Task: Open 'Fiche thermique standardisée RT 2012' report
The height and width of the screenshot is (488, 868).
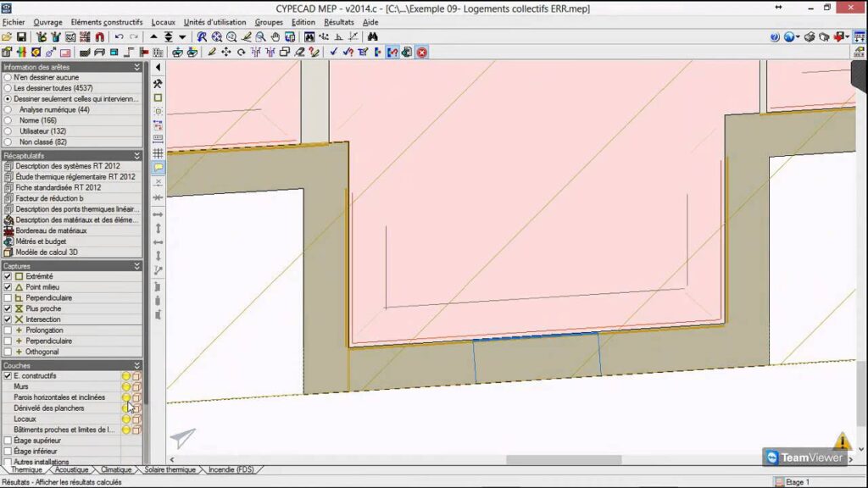Action: [58, 187]
